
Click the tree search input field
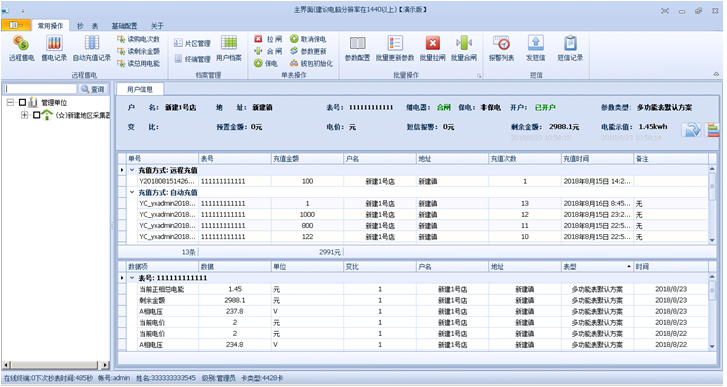point(41,89)
